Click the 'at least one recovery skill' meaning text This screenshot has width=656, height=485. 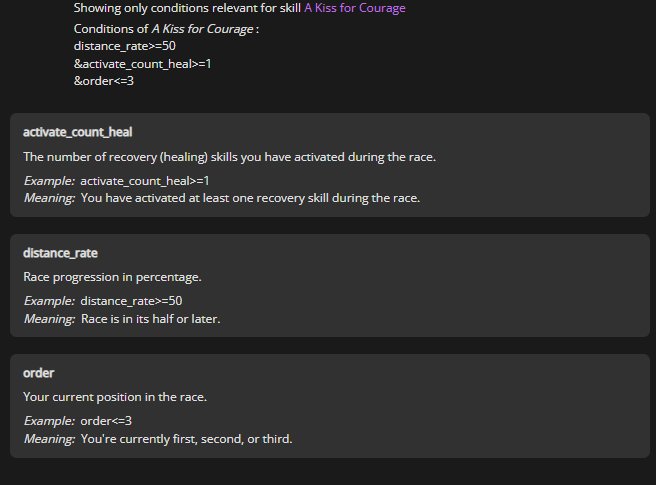click(x=251, y=198)
